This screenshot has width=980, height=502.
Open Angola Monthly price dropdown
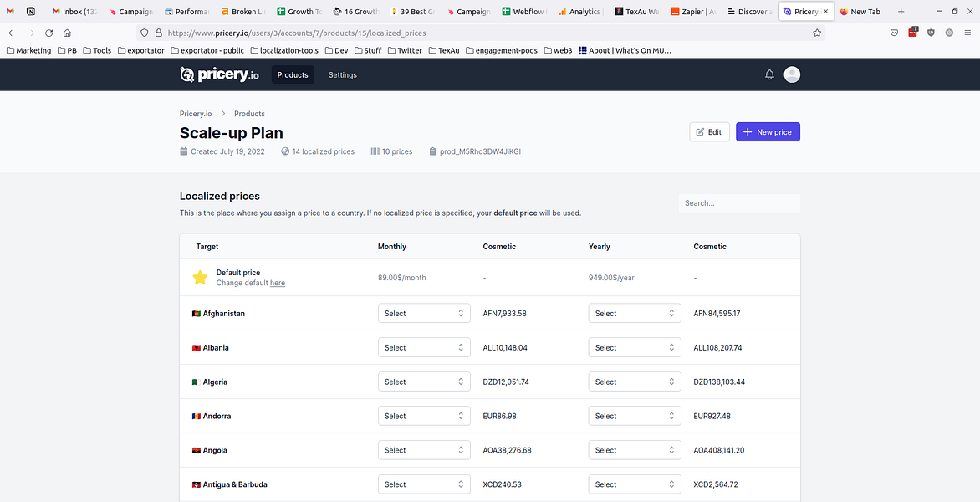pyautogui.click(x=424, y=450)
